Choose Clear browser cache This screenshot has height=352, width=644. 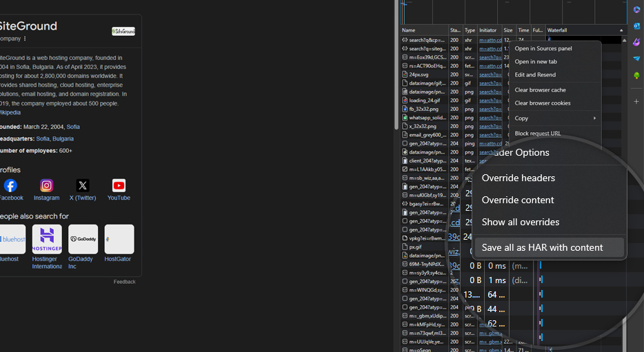540,90
